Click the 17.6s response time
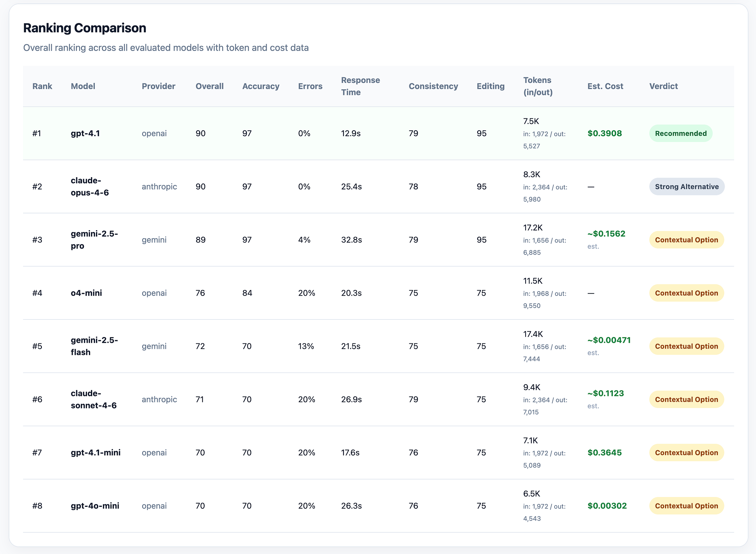Image resolution: width=756 pixels, height=554 pixels. (350, 453)
